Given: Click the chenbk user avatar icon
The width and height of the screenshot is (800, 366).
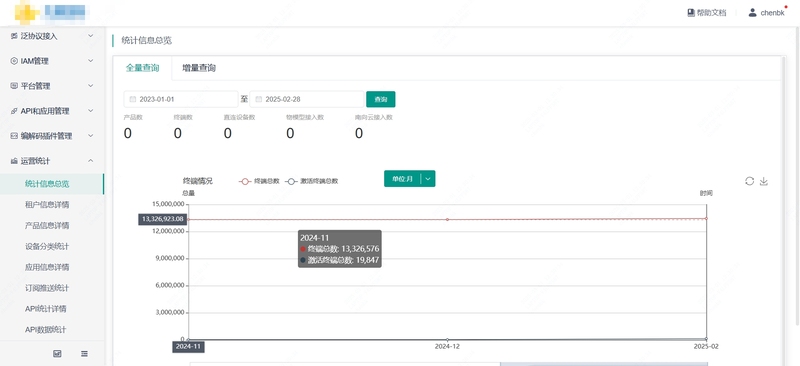Looking at the screenshot, I should coord(753,13).
